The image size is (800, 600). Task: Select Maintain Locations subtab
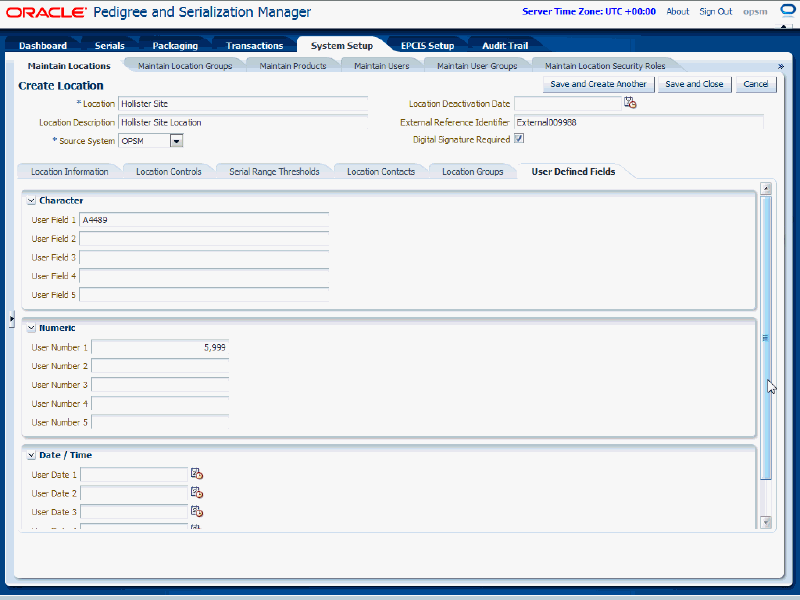point(69,66)
